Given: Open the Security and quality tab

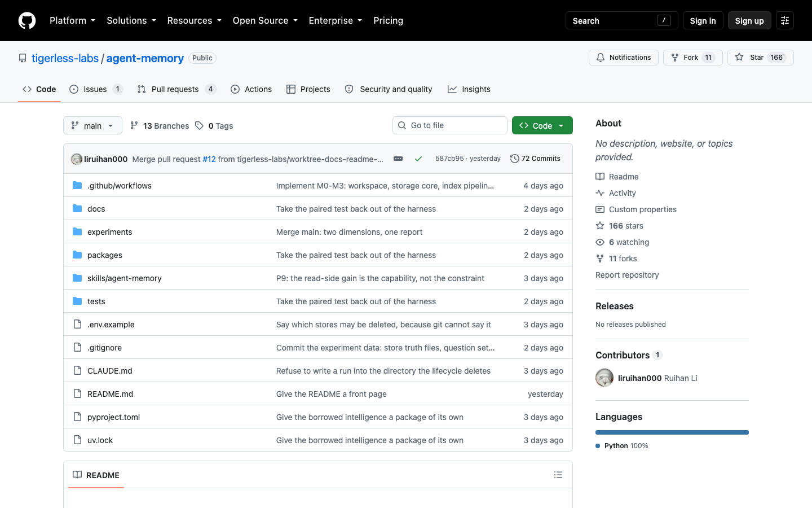Looking at the screenshot, I should tap(389, 89).
